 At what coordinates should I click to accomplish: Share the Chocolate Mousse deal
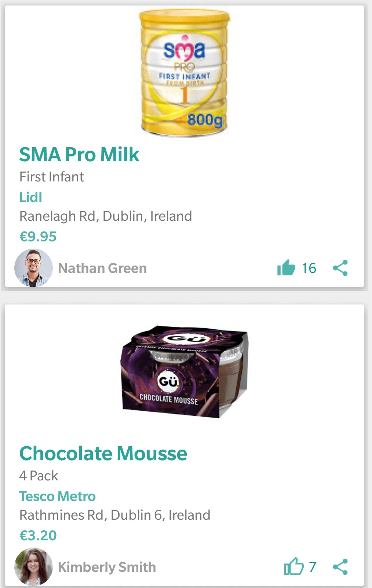(x=340, y=566)
